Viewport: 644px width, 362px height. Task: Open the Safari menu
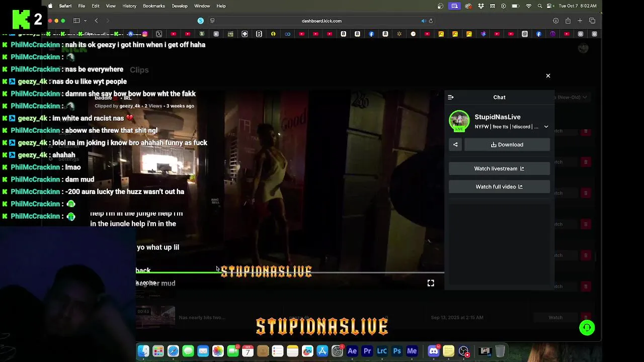(65, 6)
